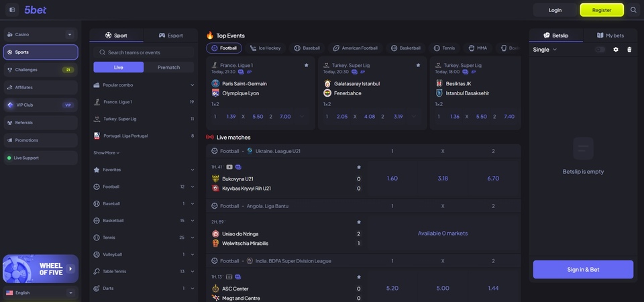The width and height of the screenshot is (644, 302).
Task: Collapse sidebar via top-left panel icon
Action: 12,10
